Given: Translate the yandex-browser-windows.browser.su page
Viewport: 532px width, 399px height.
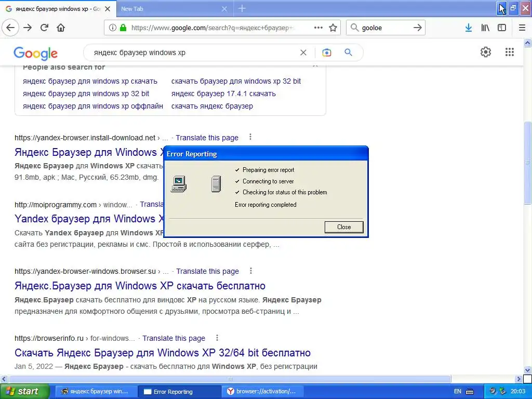Looking at the screenshot, I should coord(207,271).
